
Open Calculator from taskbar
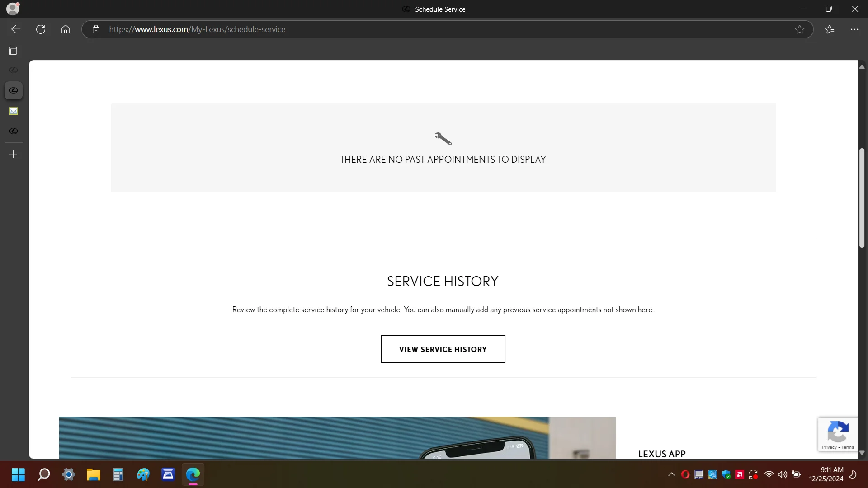118,474
